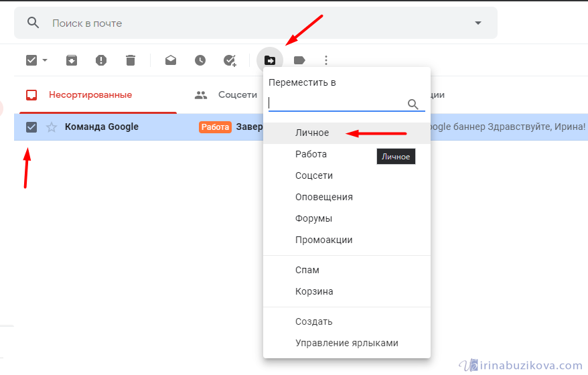Image resolution: width=588 pixels, height=375 pixels.
Task: Select Личное in the move-to menu
Action: [312, 133]
